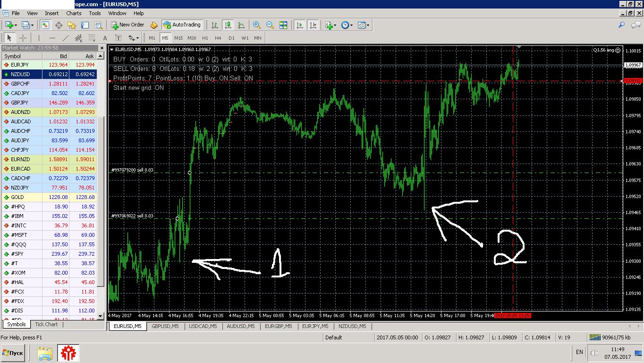Select the M15 timeframe button
The image size is (644, 363).
[178, 38]
